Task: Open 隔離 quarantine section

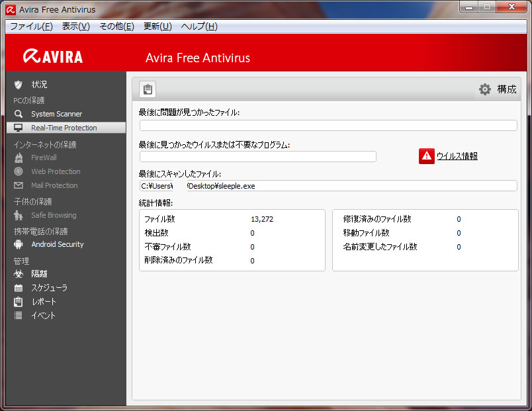Action: pos(39,274)
